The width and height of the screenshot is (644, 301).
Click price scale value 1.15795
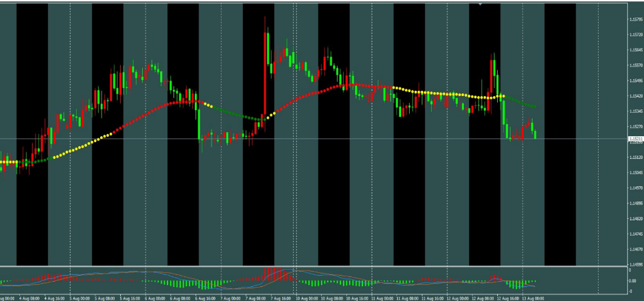(636, 19)
